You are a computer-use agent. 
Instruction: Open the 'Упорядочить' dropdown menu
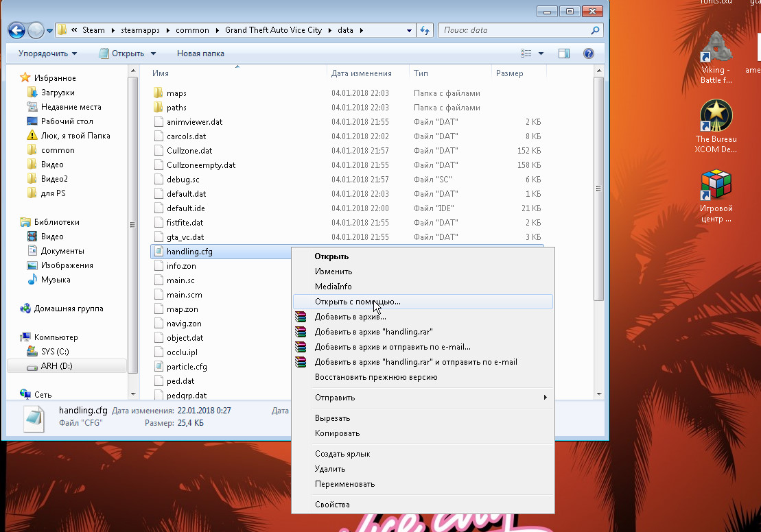pyautogui.click(x=47, y=53)
